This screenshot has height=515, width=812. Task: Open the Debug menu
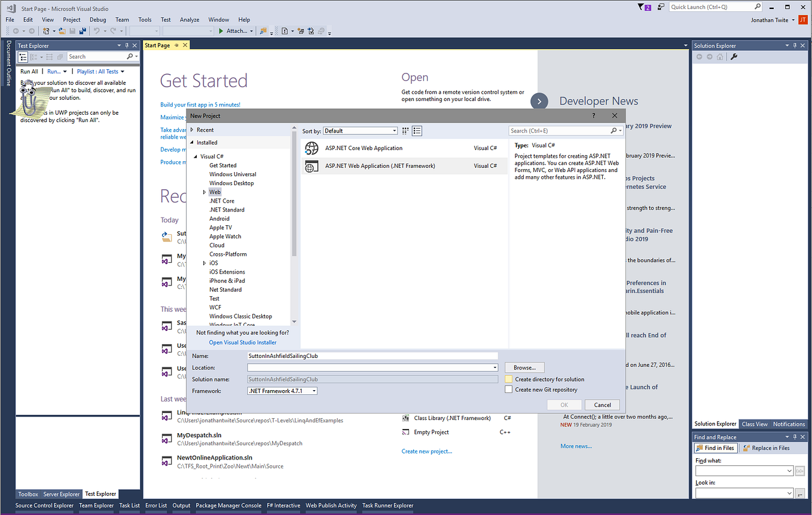click(x=97, y=19)
